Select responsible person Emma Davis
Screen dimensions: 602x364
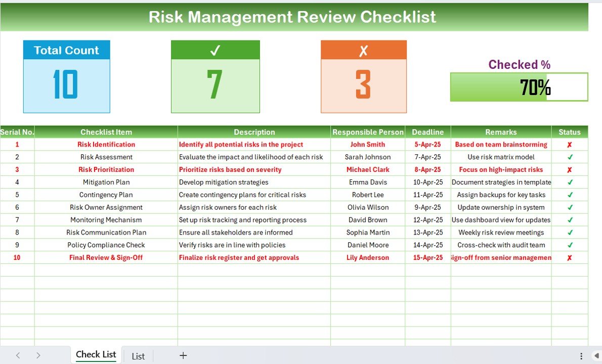pyautogui.click(x=368, y=182)
